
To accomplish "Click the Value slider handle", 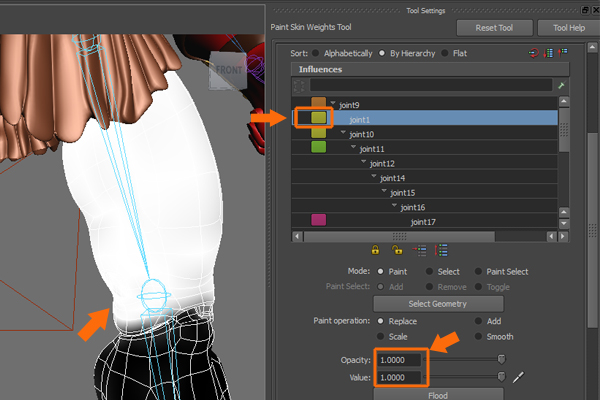I will [501, 377].
